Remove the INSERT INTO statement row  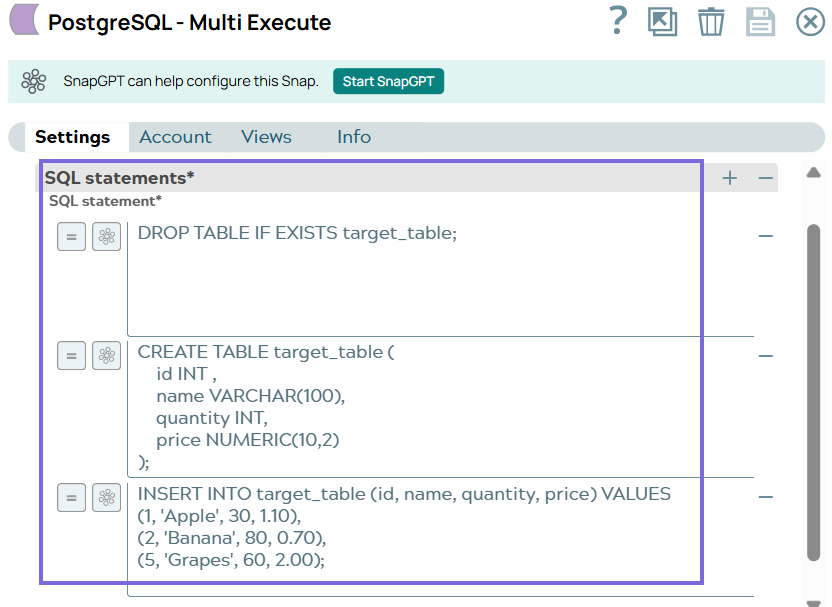coord(766,497)
